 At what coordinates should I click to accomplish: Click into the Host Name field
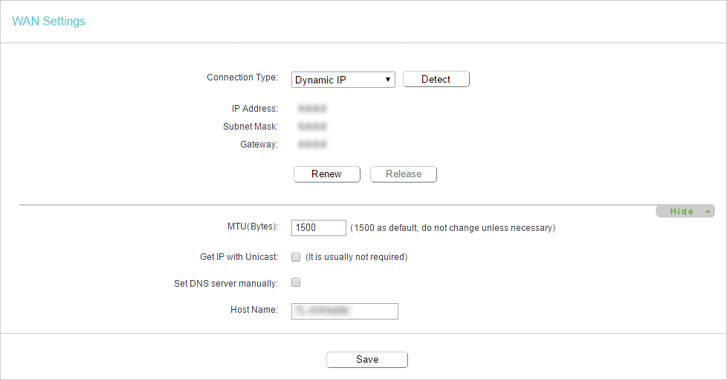344,311
